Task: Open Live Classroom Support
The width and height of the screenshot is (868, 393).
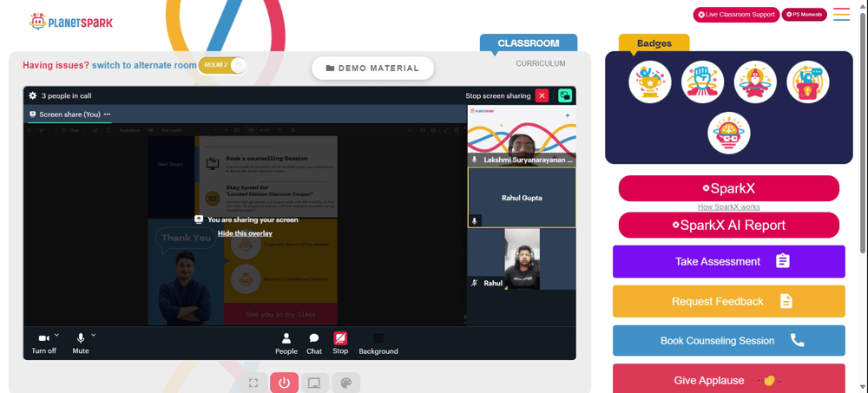Action: tap(736, 15)
